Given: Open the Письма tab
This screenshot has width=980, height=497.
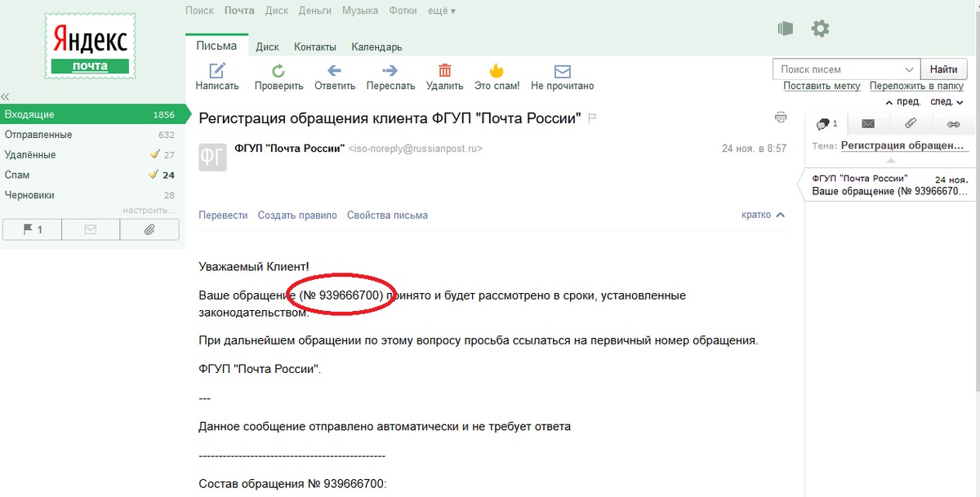Looking at the screenshot, I should 216,47.
